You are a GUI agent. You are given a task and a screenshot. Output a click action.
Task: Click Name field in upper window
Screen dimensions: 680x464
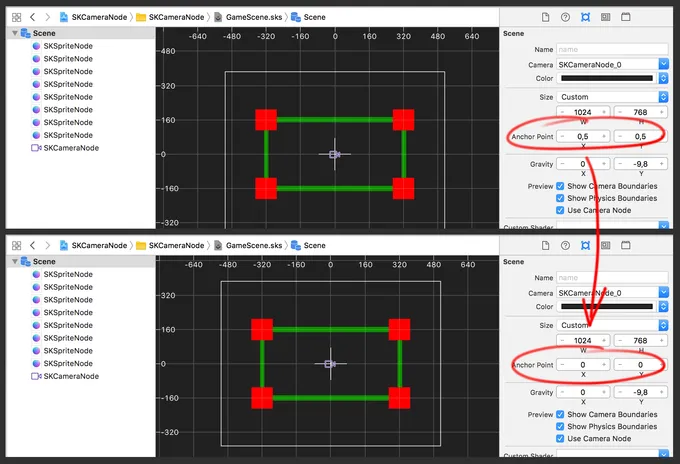[612, 49]
